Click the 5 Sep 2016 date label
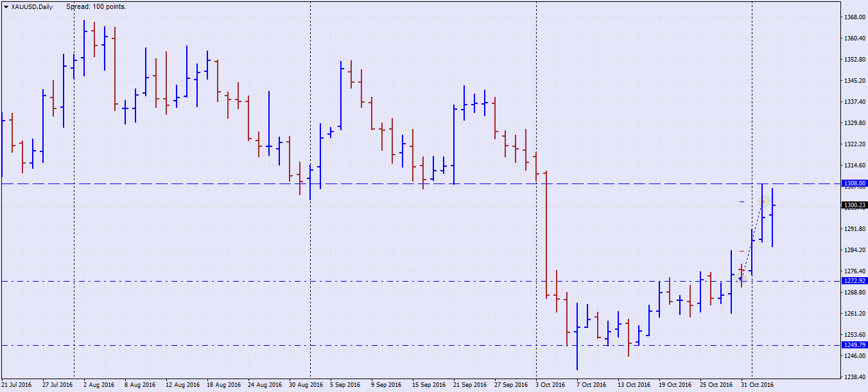Image resolution: width=868 pixels, height=392 pixels. pos(346,385)
